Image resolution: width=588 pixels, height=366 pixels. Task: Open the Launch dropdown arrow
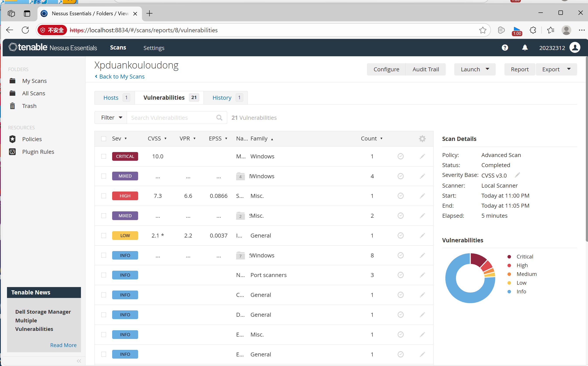click(x=487, y=69)
